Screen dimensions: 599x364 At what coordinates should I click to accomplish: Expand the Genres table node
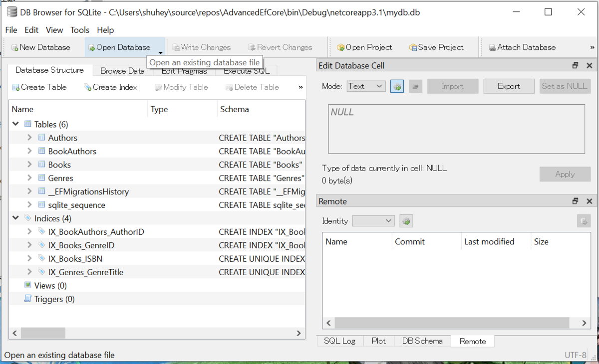(x=29, y=178)
